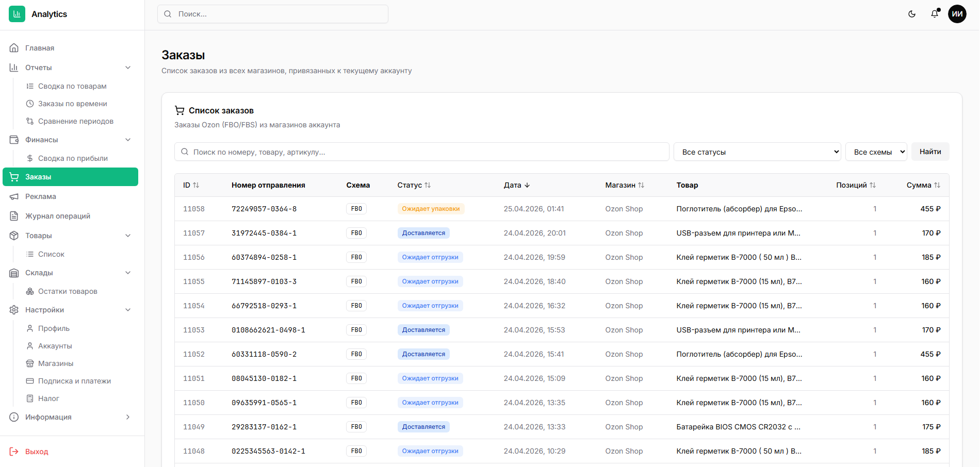Toggle dark mode with the moon icon

pos(912,14)
